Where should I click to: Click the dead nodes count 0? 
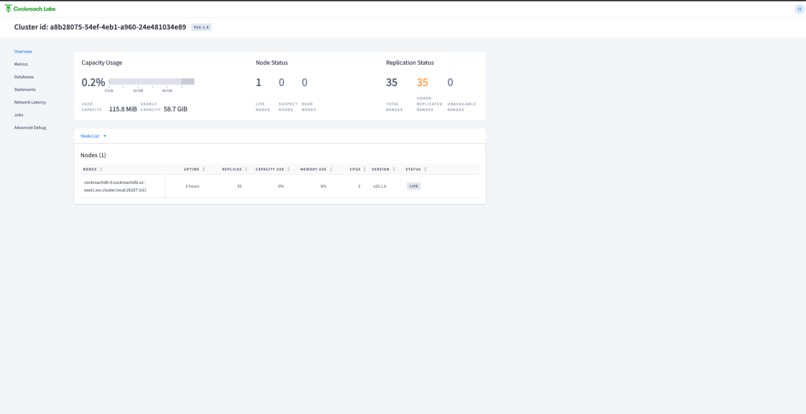coord(304,82)
